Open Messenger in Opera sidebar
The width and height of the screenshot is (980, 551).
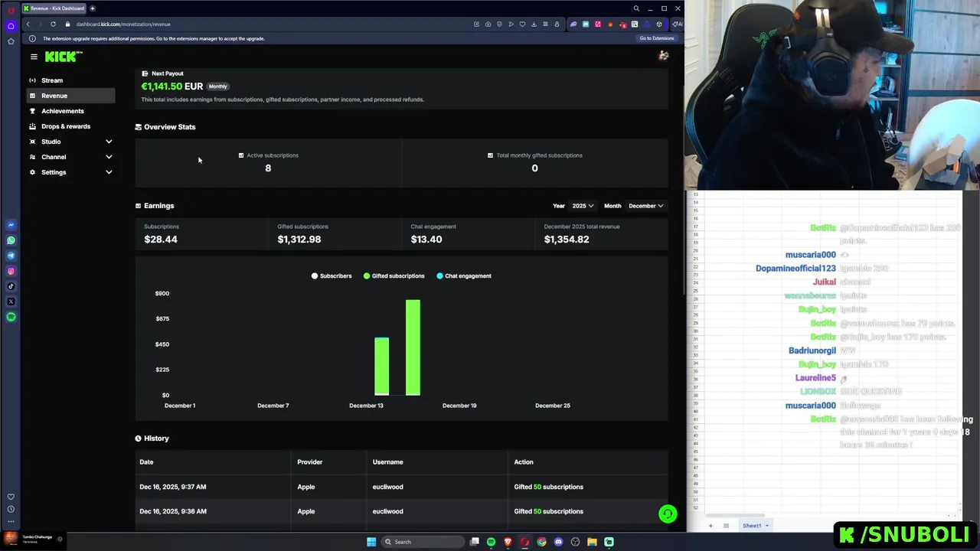tap(11, 225)
